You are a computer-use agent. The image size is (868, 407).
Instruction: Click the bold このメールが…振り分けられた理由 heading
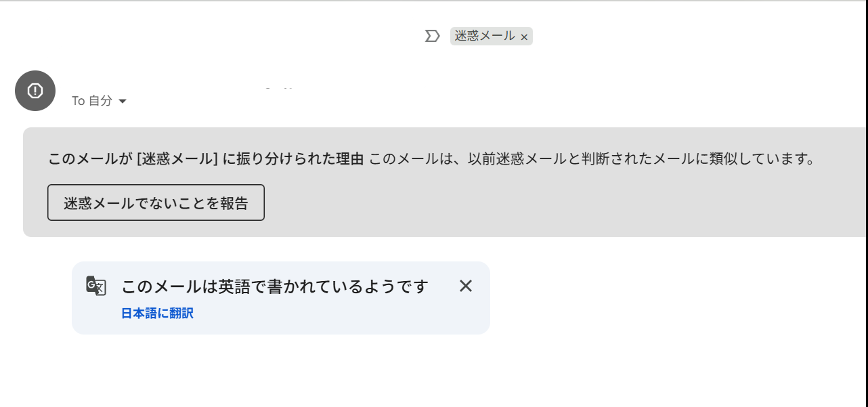click(x=206, y=160)
